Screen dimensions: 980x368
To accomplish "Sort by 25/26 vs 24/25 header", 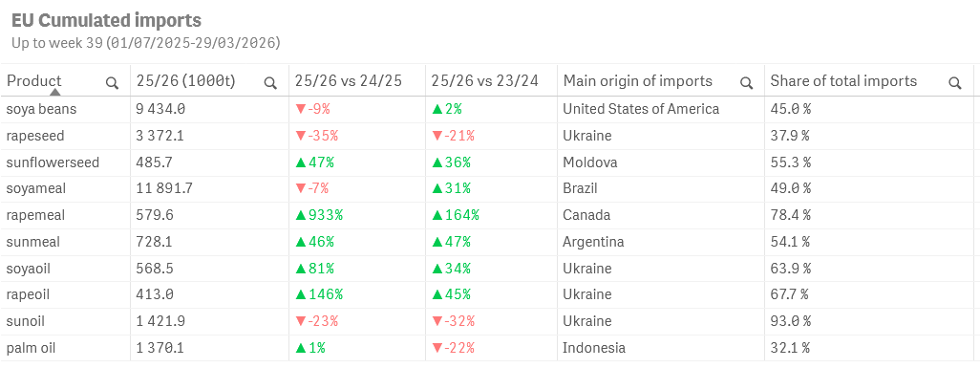I will [x=349, y=80].
